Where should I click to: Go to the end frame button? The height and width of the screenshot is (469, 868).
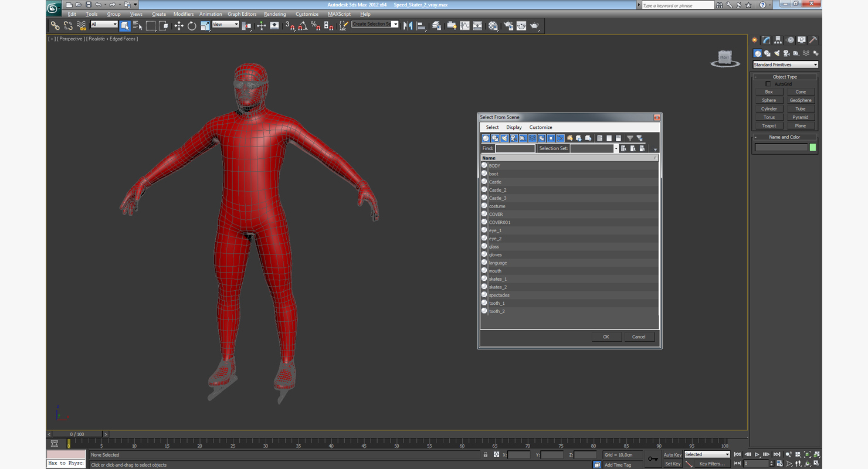(x=777, y=454)
